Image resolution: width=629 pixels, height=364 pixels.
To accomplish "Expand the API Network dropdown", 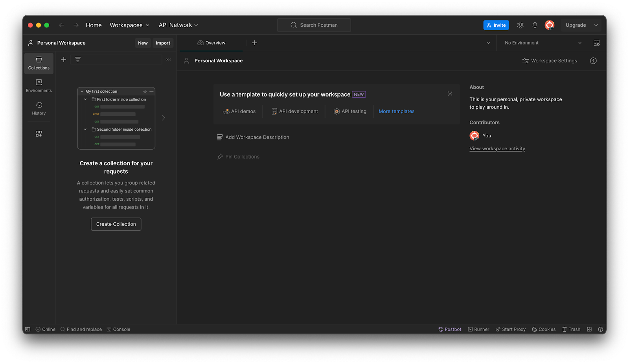I will tap(178, 25).
